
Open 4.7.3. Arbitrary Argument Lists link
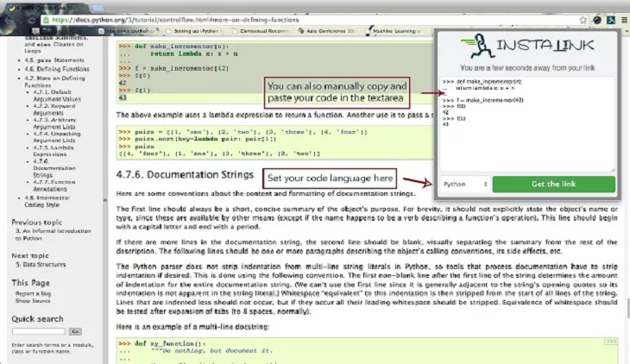click(54, 123)
